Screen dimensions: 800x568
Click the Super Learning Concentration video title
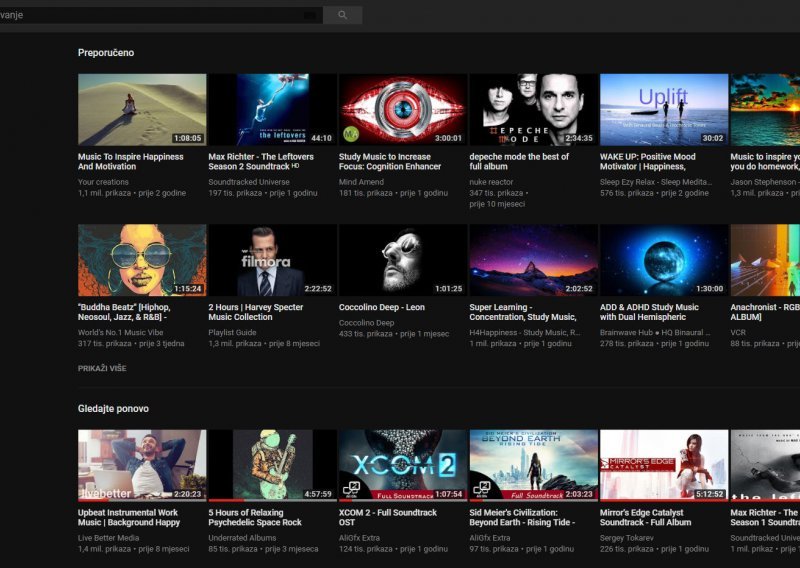[x=523, y=313]
